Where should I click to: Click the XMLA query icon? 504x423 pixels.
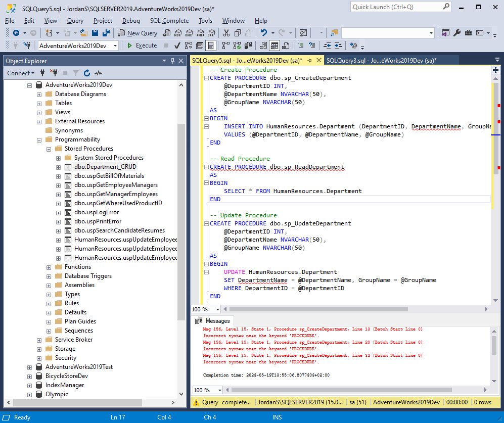coord(200,33)
